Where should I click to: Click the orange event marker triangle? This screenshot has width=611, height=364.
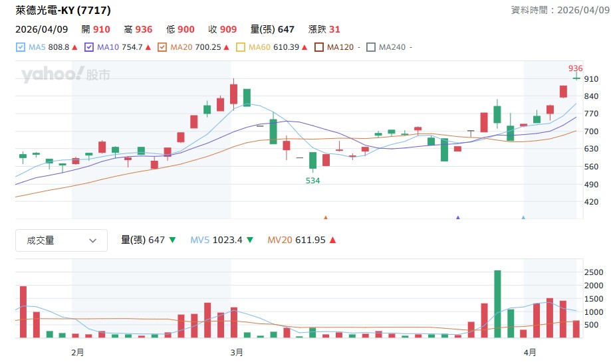[326, 218]
